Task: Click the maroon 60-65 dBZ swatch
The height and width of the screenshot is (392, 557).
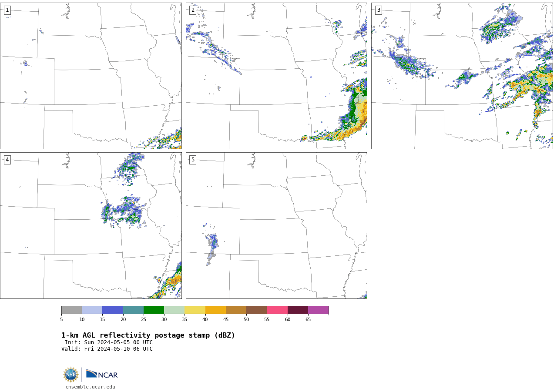Action: pyautogui.click(x=298, y=310)
